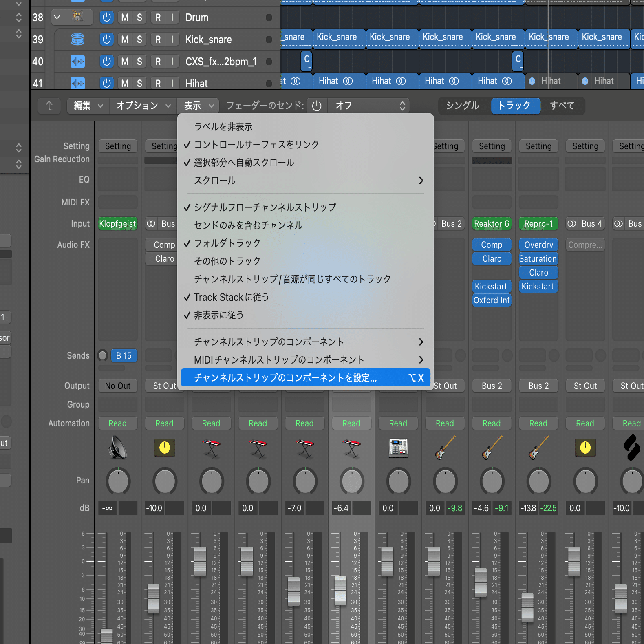Click the No Out output slot
Screen dimensions: 644x644
click(x=118, y=386)
